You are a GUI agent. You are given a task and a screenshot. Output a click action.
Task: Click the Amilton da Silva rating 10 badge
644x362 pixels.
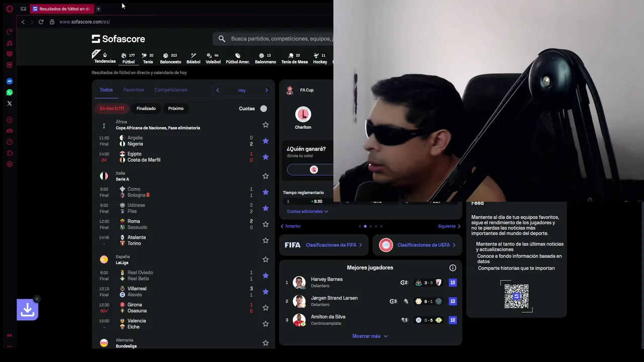tap(453, 320)
